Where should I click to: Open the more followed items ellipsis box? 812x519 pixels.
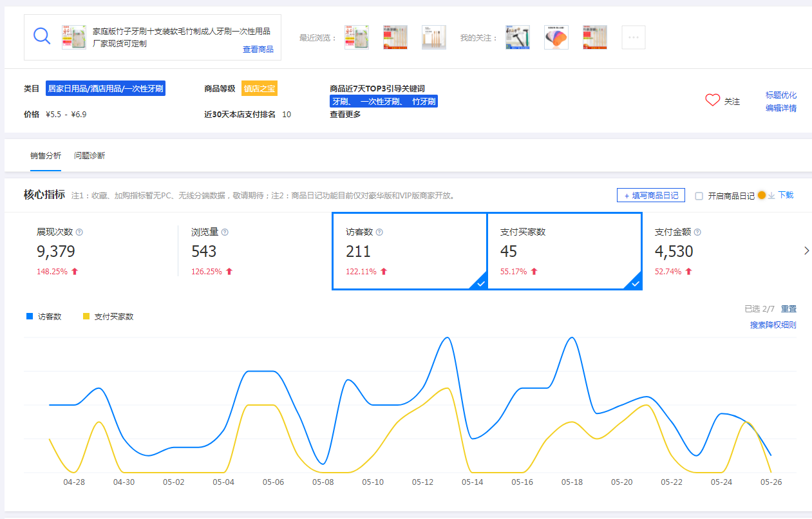[x=633, y=37]
